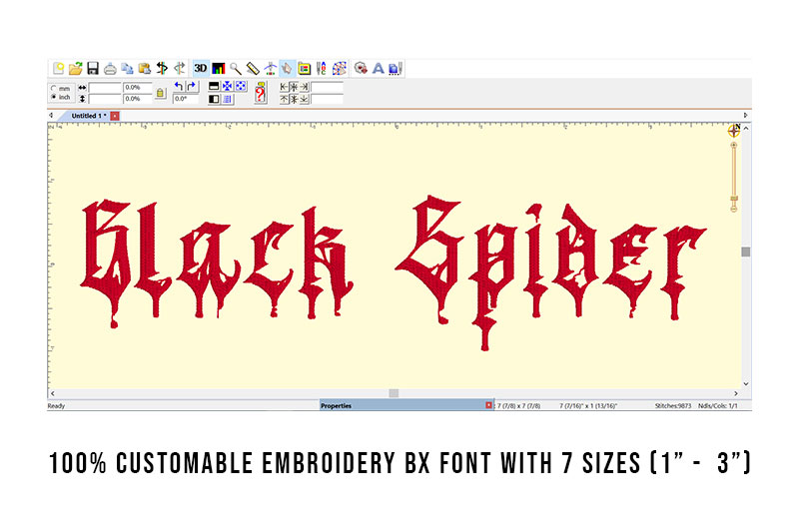Align design to top edge
The width and height of the screenshot is (799, 532).
[x=285, y=99]
